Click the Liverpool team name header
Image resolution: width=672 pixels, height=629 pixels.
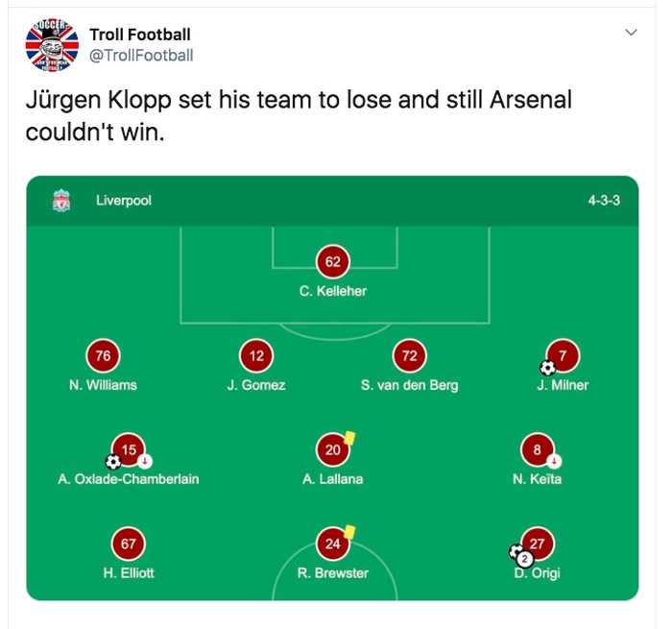pos(124,202)
